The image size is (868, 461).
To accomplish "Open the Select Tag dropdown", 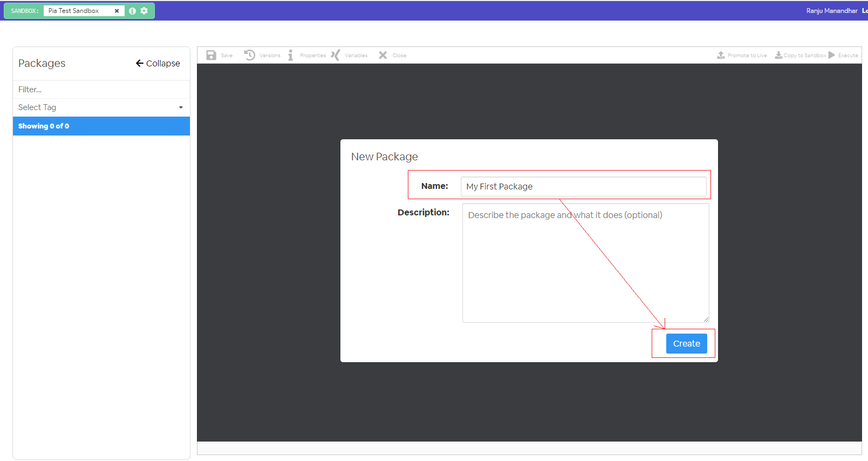I will (101, 107).
